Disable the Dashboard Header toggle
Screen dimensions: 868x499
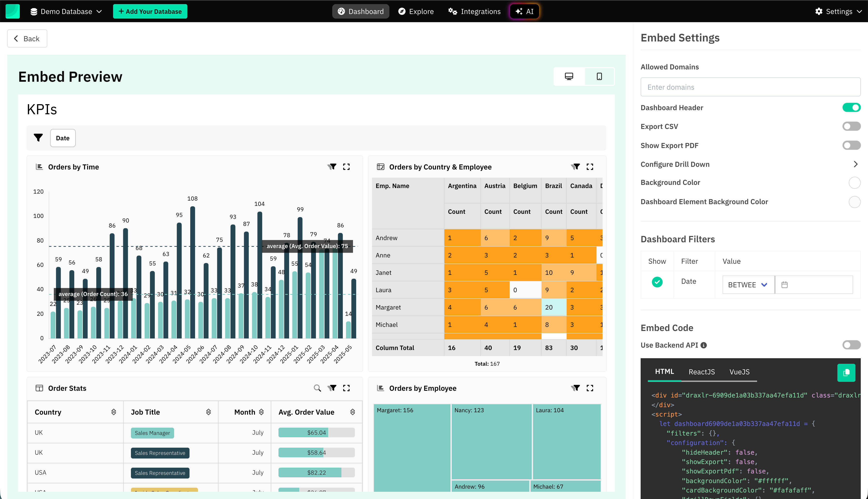pos(852,107)
